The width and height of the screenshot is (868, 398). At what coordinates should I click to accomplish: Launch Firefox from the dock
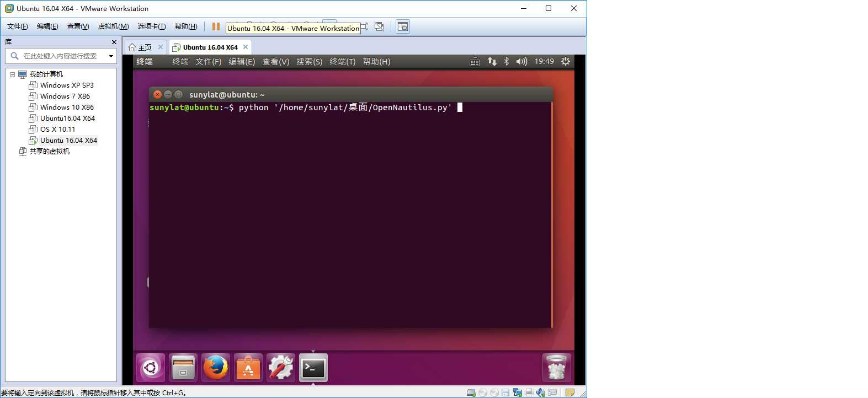[x=216, y=368]
